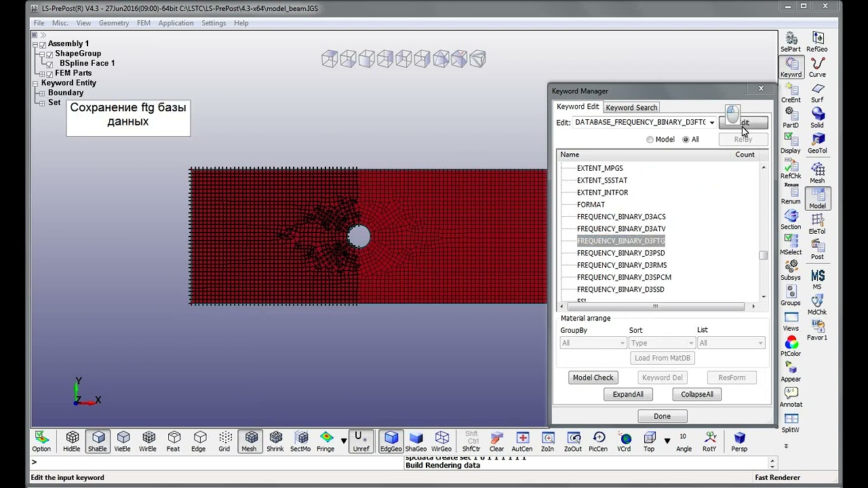Screen dimensions: 868x488
Task: Select FREQUENCY_BINARY_D3PSD keyword in list
Action: (620, 253)
